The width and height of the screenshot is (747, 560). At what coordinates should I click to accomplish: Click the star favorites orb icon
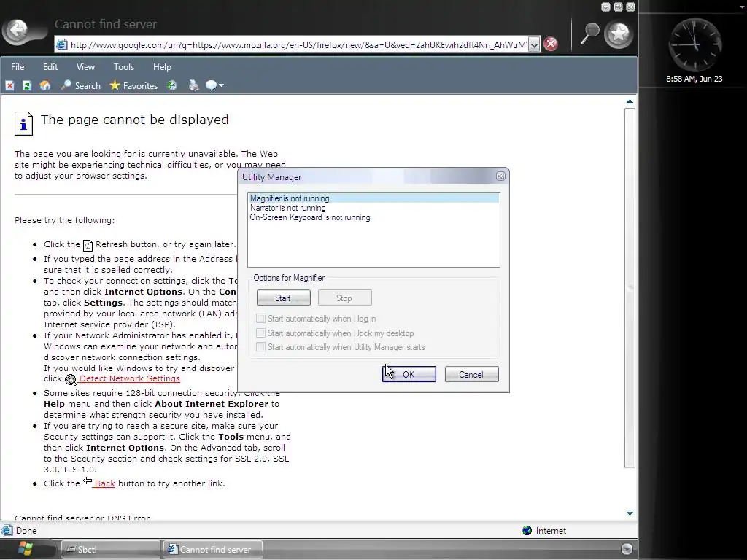pyautogui.click(x=619, y=34)
